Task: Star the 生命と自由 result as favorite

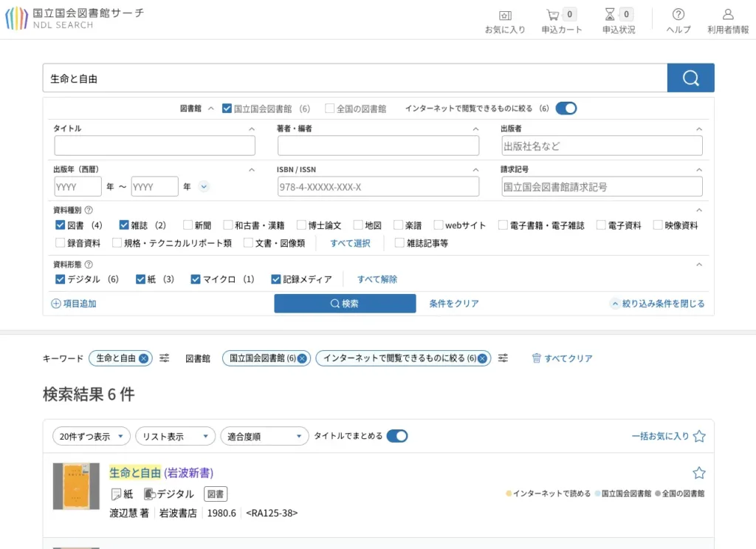Action: (x=698, y=473)
